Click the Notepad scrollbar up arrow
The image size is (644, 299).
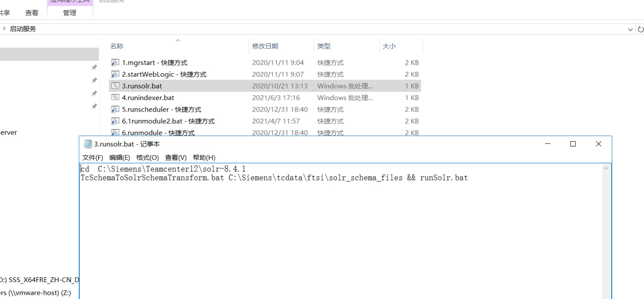(606, 169)
